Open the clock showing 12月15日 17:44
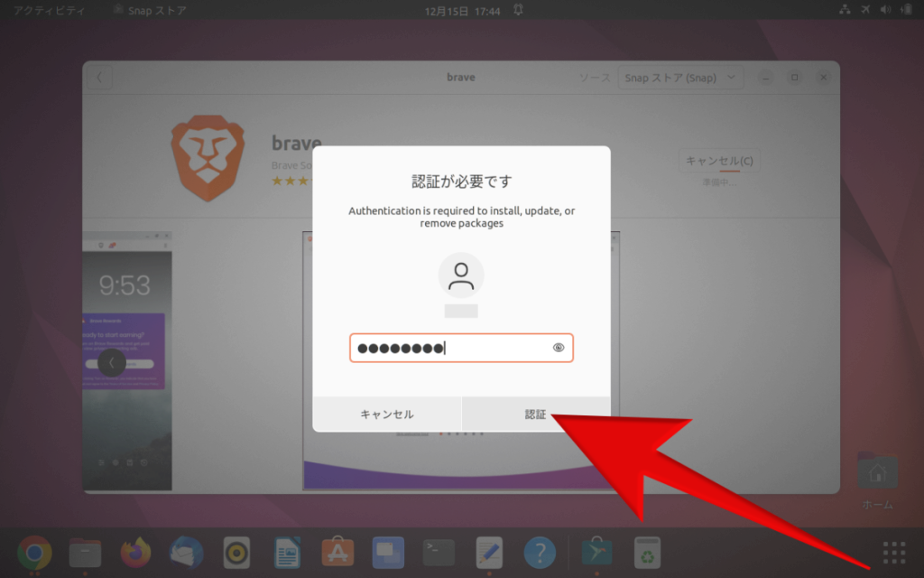 [x=463, y=11]
